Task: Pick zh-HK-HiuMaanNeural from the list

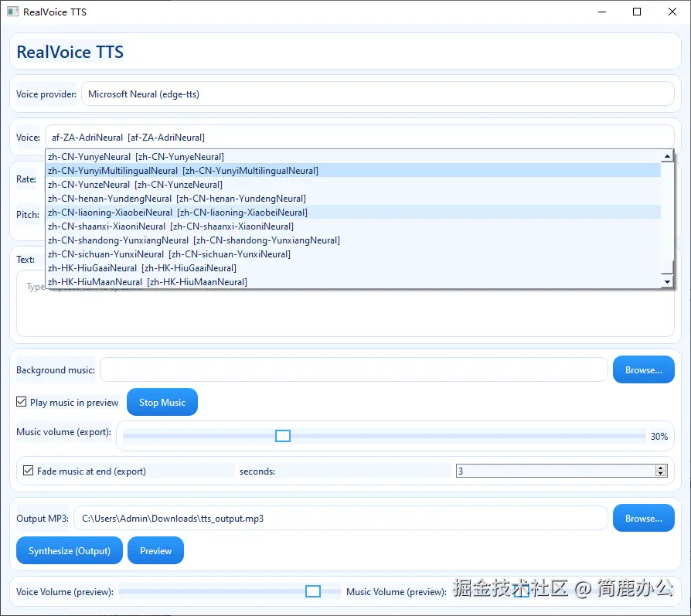Action: [353, 281]
